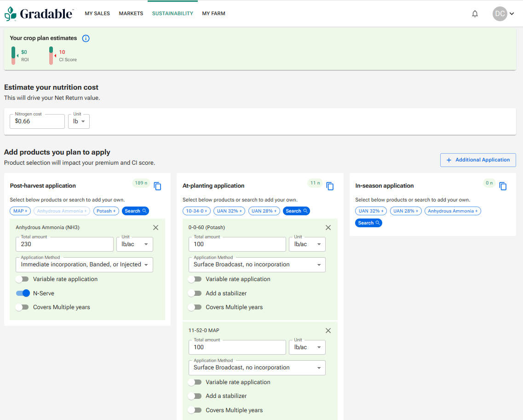Viewport: 523px width, 420px height.
Task: Open 11-52-0 MAP Application Method dropdown
Action: click(257, 368)
